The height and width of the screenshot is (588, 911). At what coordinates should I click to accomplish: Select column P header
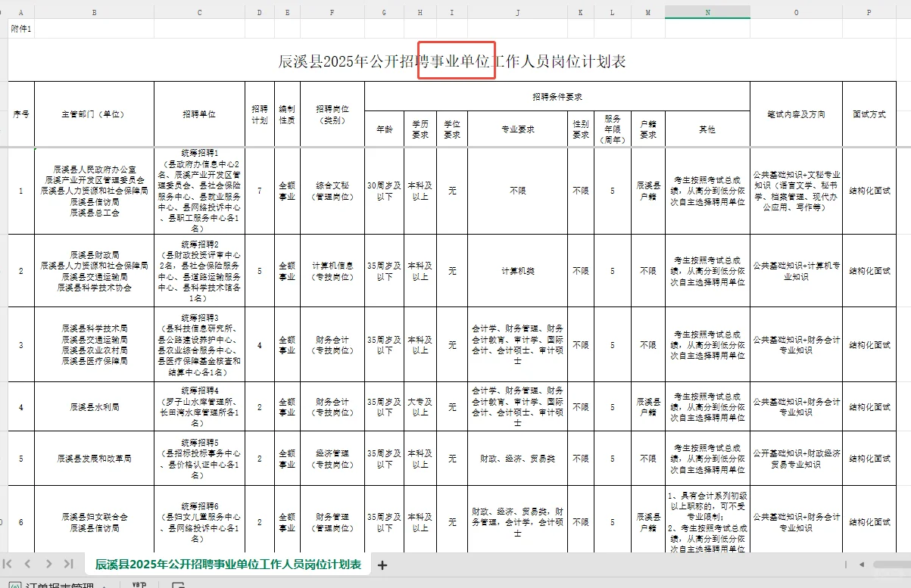coord(869,12)
